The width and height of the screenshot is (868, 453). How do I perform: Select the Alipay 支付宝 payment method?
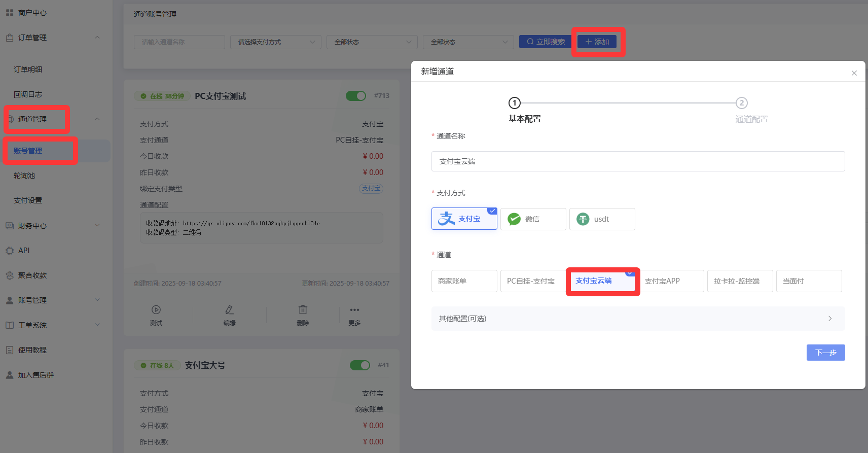point(464,219)
